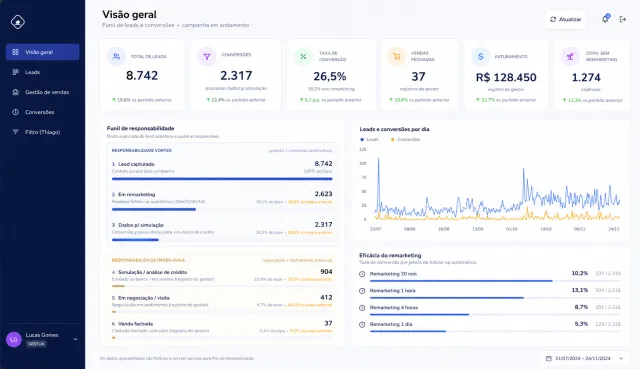Click the Remarketing 1 hora clock icon

point(362,291)
